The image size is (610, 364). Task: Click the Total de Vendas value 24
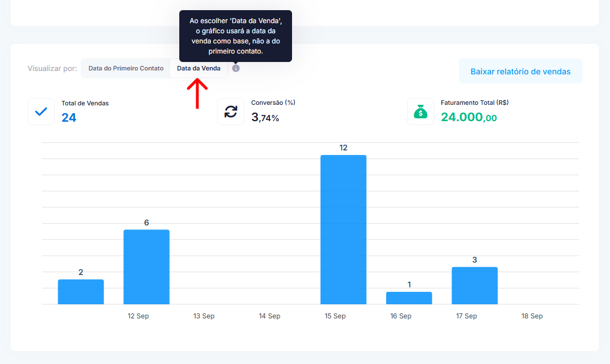coord(69,117)
